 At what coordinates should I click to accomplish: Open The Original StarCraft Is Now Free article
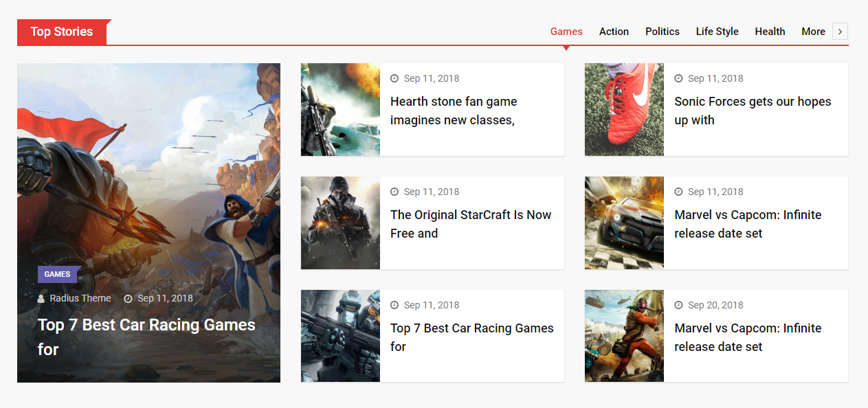click(471, 224)
